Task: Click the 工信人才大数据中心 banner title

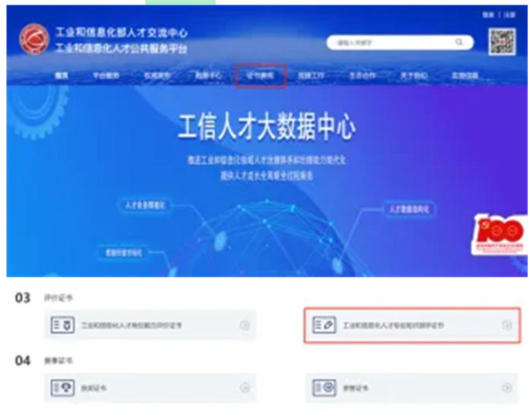Action: click(x=267, y=127)
